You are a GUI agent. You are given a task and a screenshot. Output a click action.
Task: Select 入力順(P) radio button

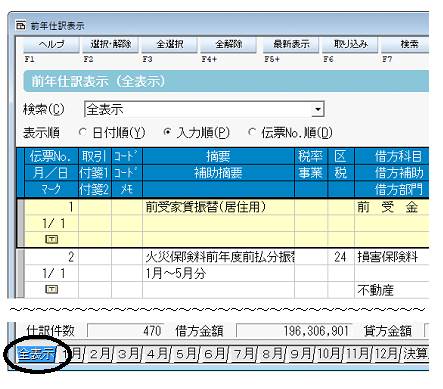coord(168,132)
